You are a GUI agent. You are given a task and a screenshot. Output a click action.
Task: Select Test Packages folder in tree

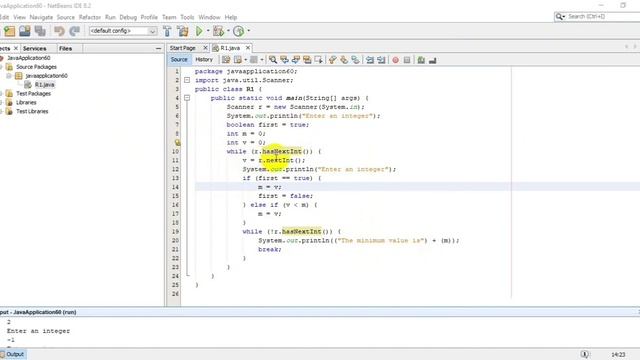pos(33,94)
